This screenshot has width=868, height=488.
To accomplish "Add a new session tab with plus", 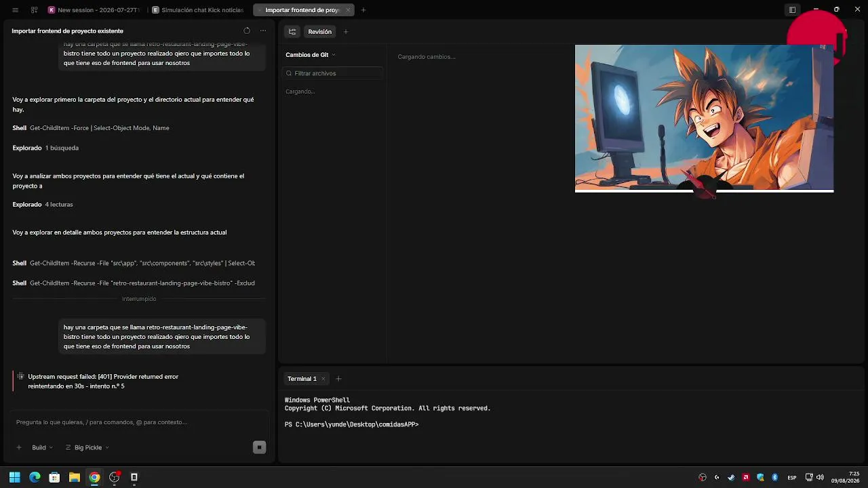I will [x=363, y=10].
